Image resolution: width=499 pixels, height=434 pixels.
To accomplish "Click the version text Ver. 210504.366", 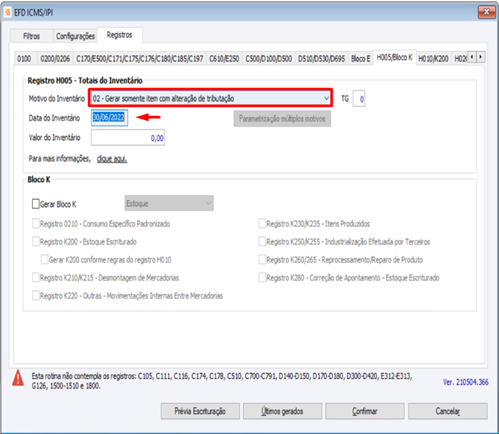I will click(x=466, y=382).
